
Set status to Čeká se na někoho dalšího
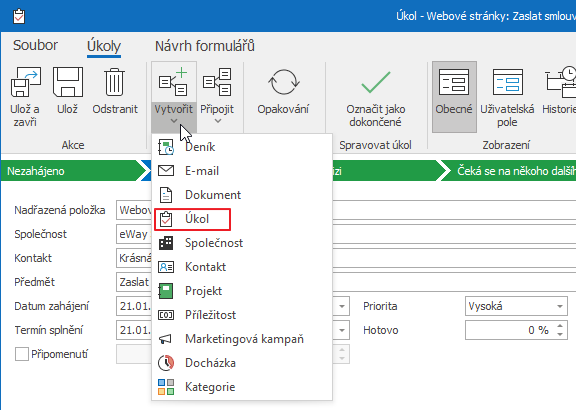coord(508,171)
